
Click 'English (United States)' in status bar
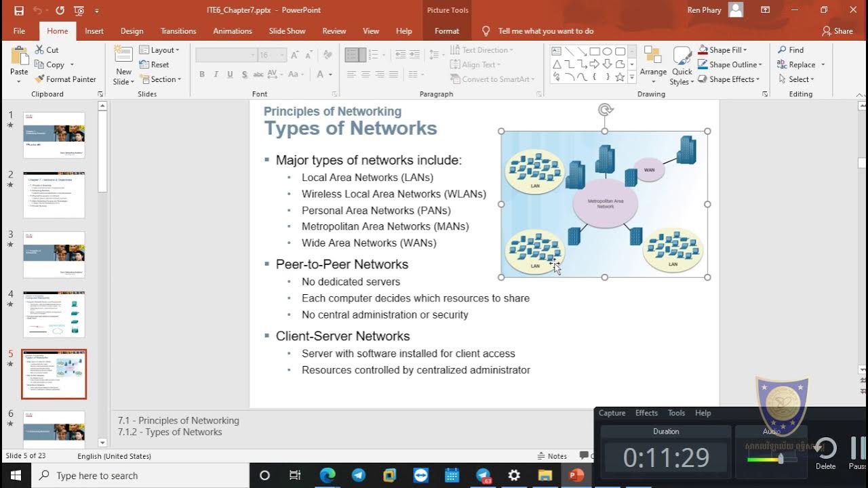[114, 456]
